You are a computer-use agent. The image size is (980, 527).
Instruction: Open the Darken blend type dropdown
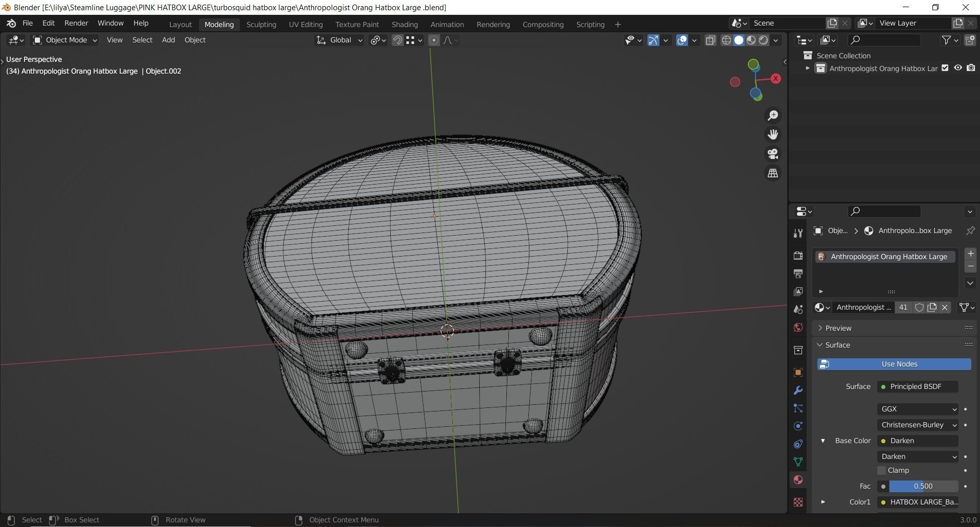click(x=918, y=456)
